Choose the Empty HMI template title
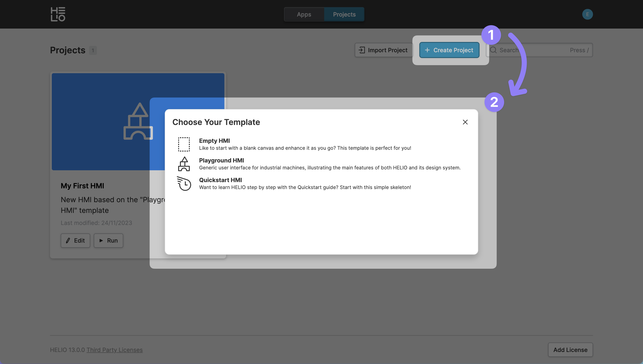This screenshot has height=364, width=643. [x=214, y=141]
